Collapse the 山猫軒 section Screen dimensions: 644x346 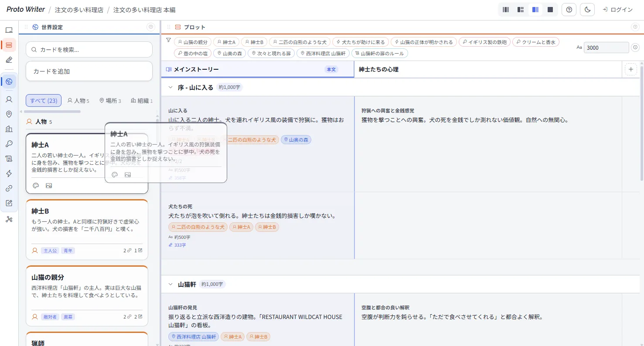pos(170,284)
